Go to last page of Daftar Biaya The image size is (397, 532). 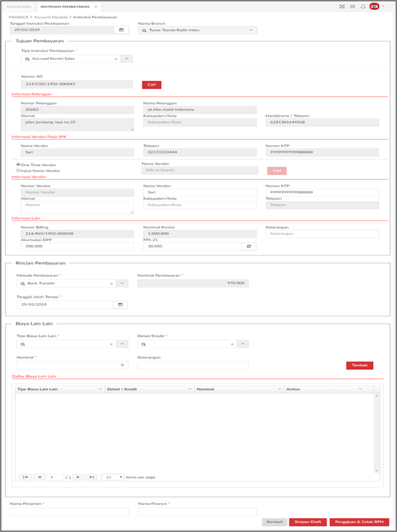(x=91, y=477)
